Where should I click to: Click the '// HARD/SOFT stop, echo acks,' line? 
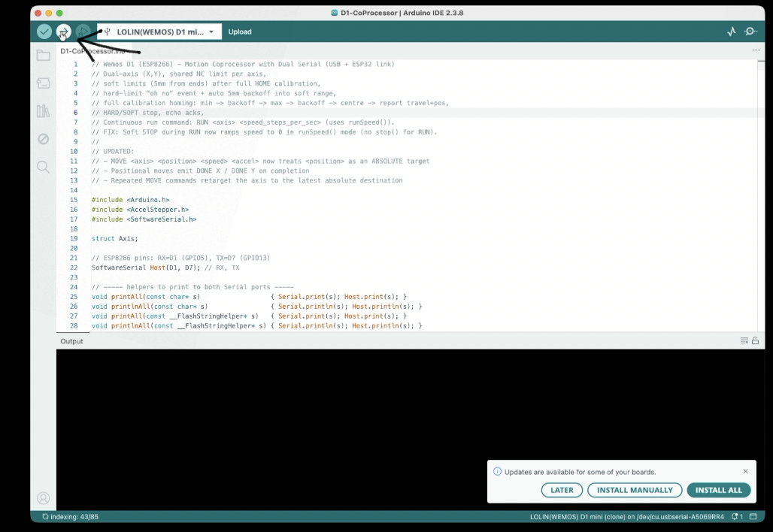click(148, 113)
